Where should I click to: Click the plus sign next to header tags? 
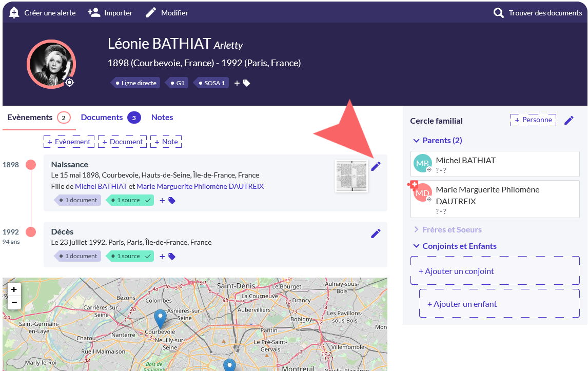click(x=237, y=83)
